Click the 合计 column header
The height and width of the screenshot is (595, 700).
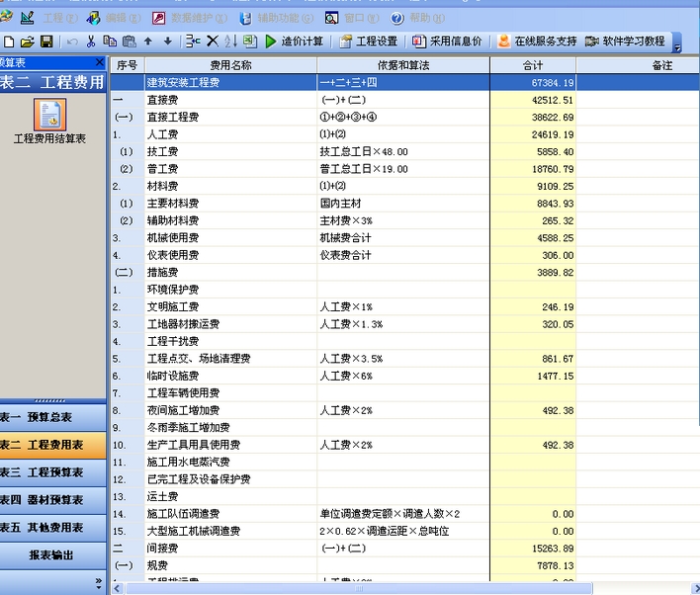tap(533, 65)
